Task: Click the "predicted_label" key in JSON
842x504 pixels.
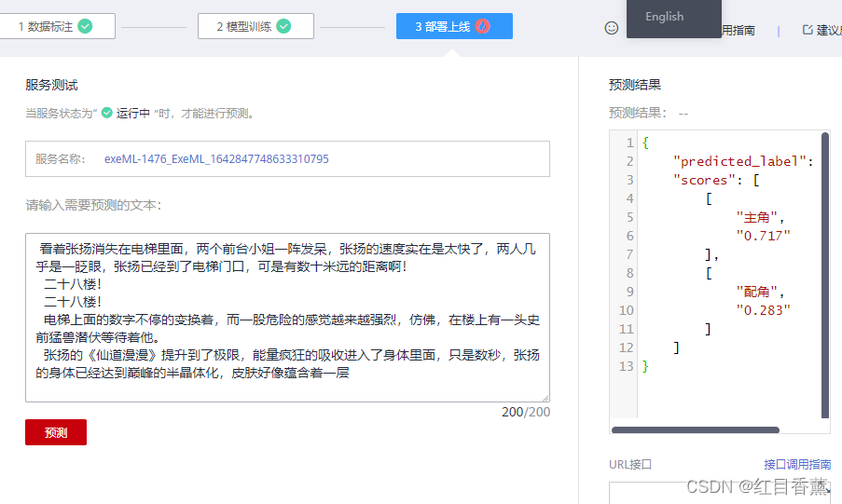Action: click(740, 161)
